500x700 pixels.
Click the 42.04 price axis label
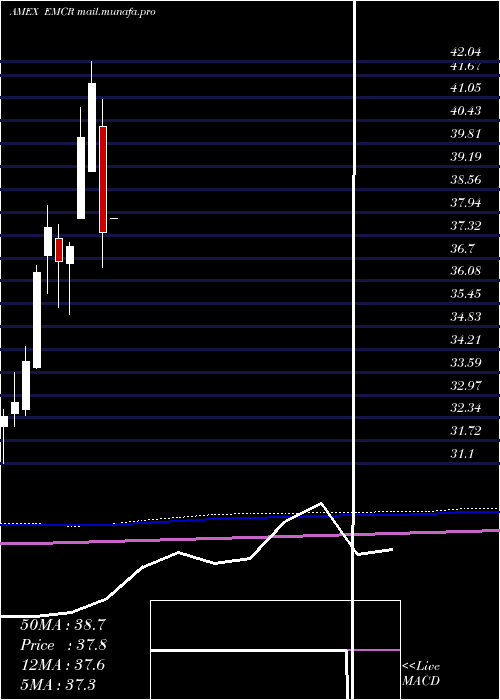(x=466, y=52)
